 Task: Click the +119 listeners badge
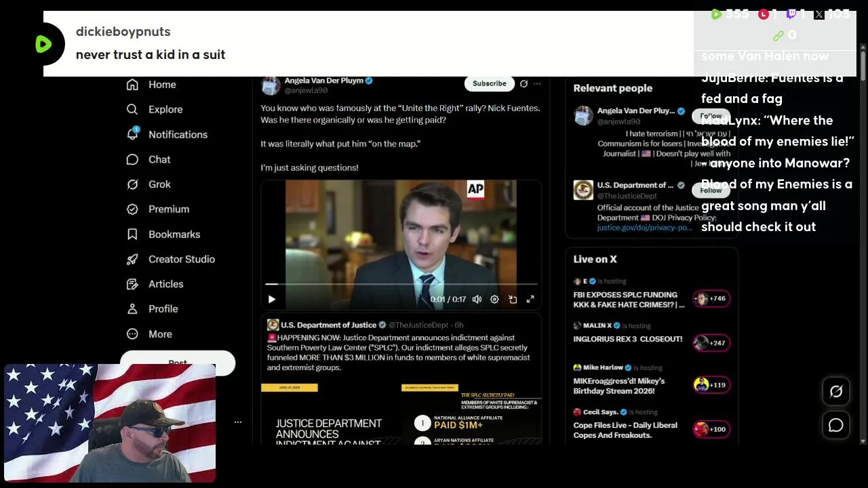coord(711,385)
